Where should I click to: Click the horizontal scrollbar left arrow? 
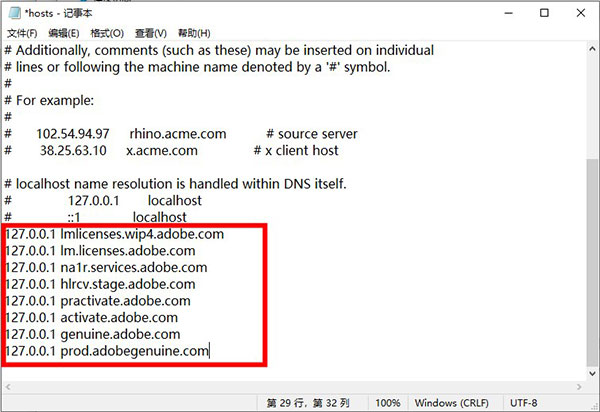(8, 387)
